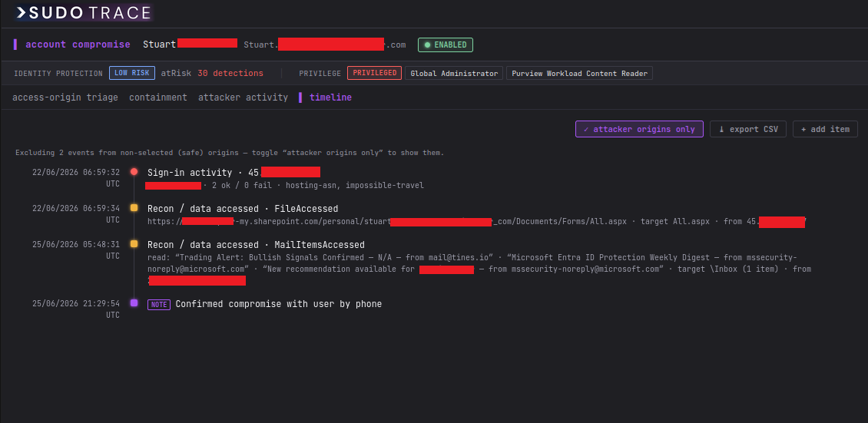This screenshot has width=868, height=423.
Task: Open the Recon FileAccessed event title
Action: click(243, 209)
